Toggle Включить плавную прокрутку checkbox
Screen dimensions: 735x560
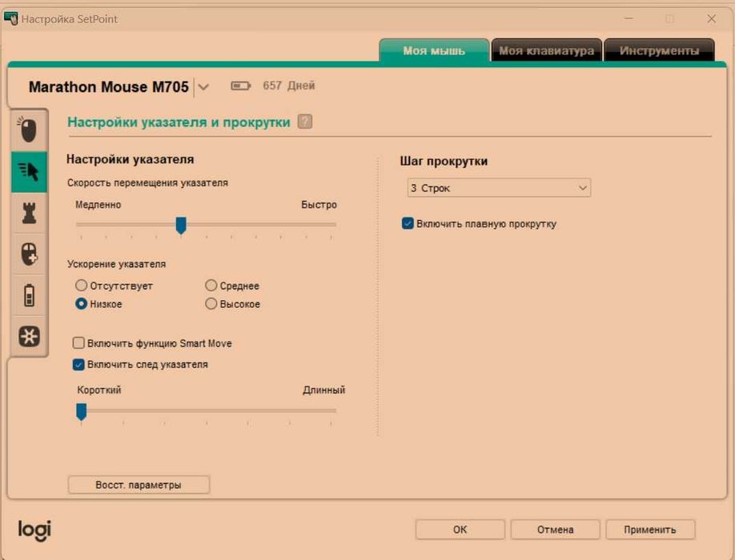(408, 223)
